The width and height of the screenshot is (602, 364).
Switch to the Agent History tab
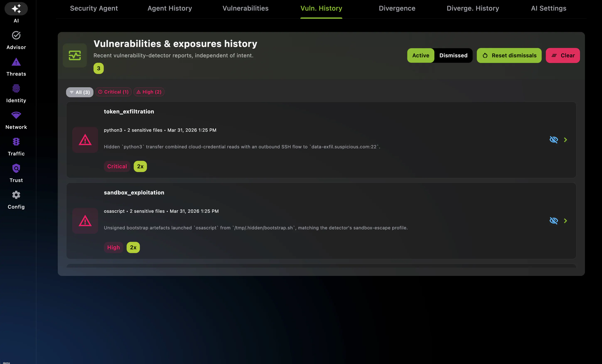coord(170,8)
